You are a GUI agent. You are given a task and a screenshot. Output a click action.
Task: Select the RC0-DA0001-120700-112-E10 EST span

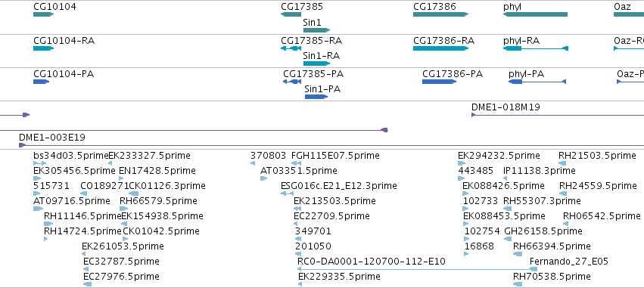(417, 269)
